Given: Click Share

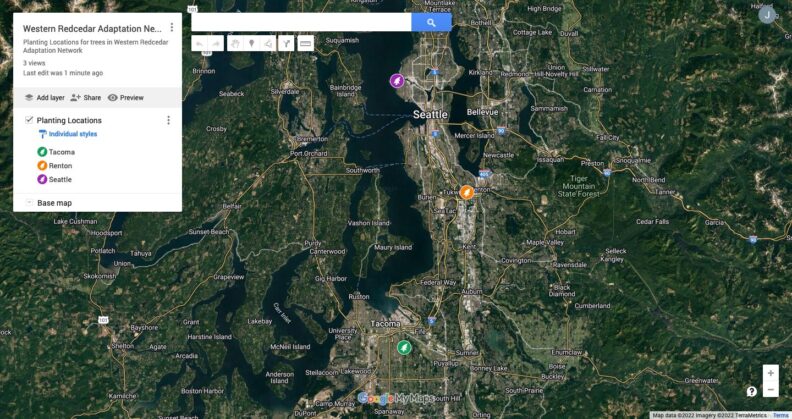Looking at the screenshot, I should point(86,97).
